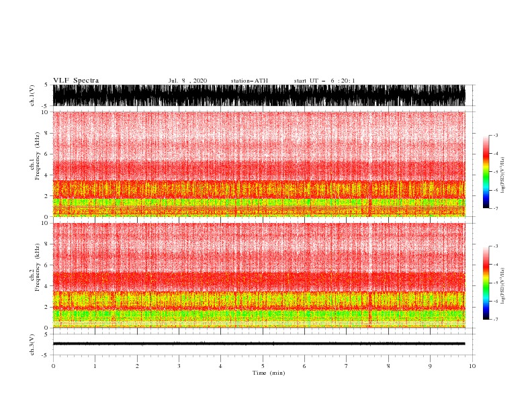This screenshot has height=411, width=532.
Task: Click the '5' tick on ch.1(V) axis
Action: pos(46,85)
